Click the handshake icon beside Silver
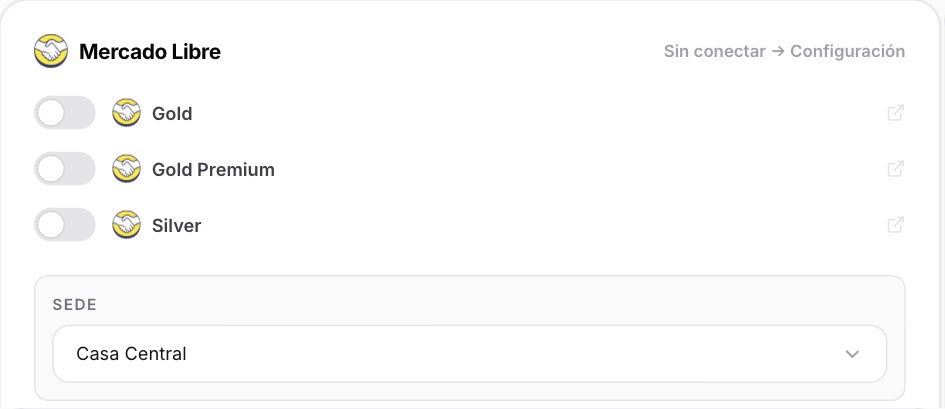 [x=127, y=225]
